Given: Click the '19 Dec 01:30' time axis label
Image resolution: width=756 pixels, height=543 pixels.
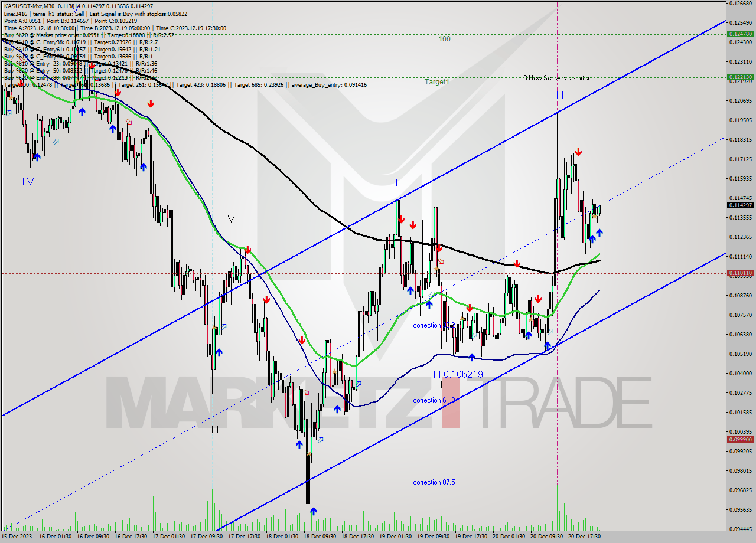Looking at the screenshot, I should pos(397,537).
